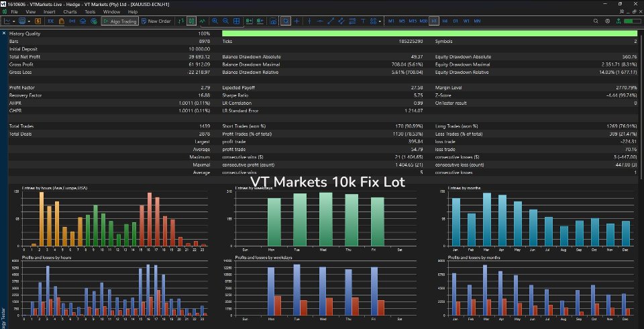Open the MQL5 market shopping bag icon
The width and height of the screenshot is (644, 329).
(x=62, y=21)
